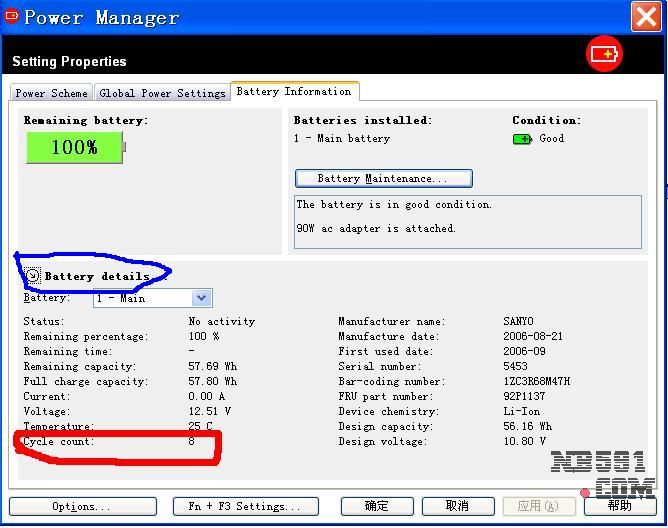Screen dimensions: 668x528
Task: Click the green 100% remaining battery bar
Action: tap(74, 148)
